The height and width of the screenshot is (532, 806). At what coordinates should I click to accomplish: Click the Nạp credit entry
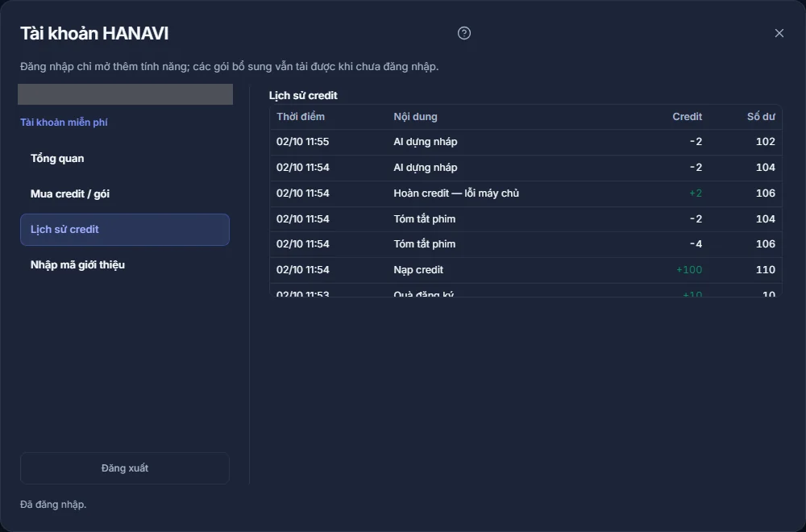[x=418, y=270]
